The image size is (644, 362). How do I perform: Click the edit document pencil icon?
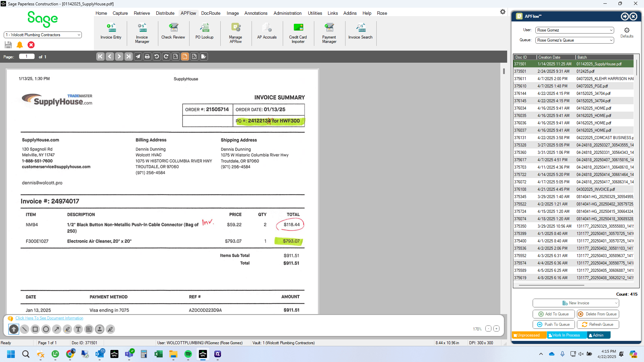(204, 57)
